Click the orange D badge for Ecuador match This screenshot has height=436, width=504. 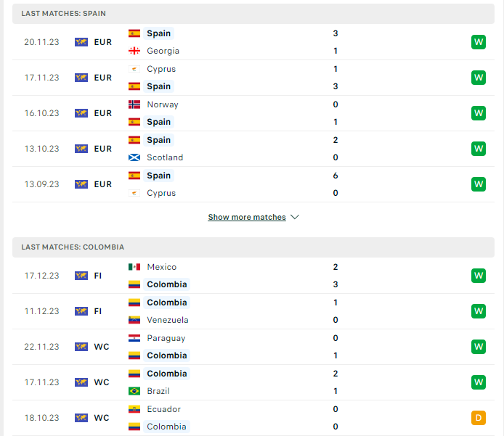click(479, 418)
